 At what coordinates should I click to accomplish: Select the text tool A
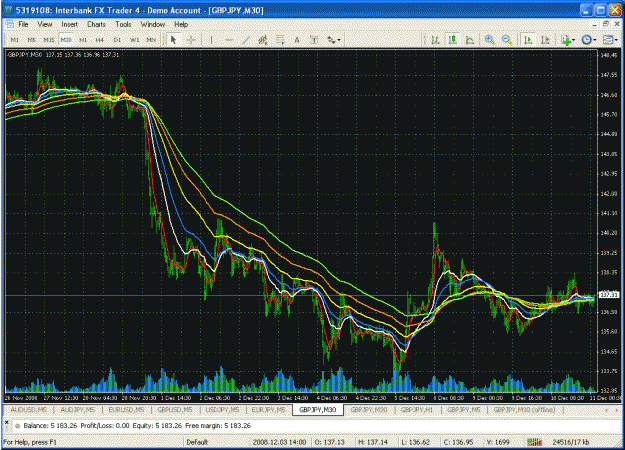(297, 40)
